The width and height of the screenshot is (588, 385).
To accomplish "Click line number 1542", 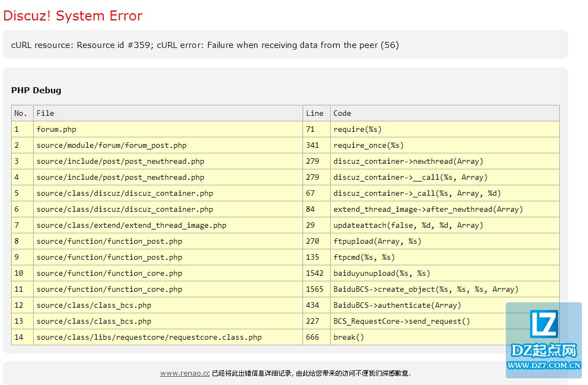I will click(x=315, y=274).
